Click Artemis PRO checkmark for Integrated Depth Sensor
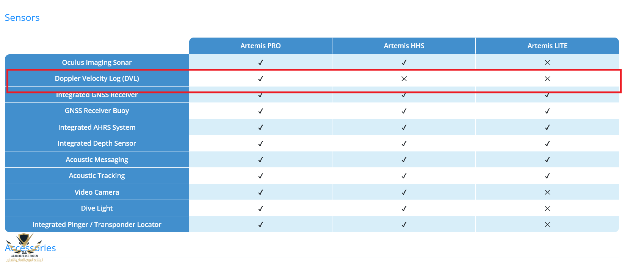 260,144
